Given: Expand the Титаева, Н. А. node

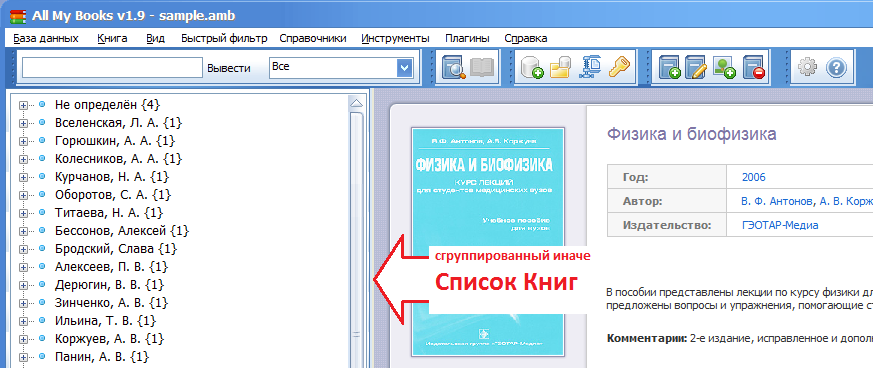Looking at the screenshot, I should (x=23, y=213).
